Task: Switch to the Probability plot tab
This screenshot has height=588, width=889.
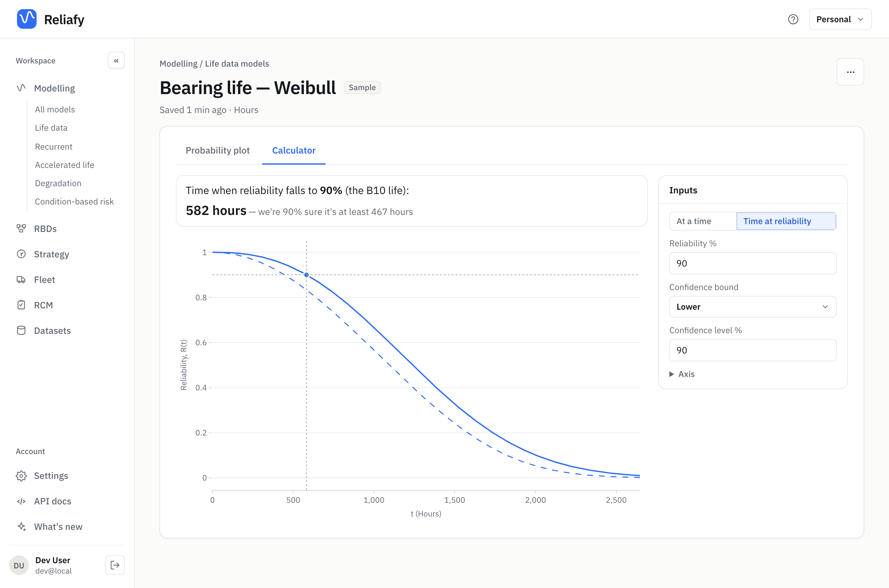Action: coord(218,150)
